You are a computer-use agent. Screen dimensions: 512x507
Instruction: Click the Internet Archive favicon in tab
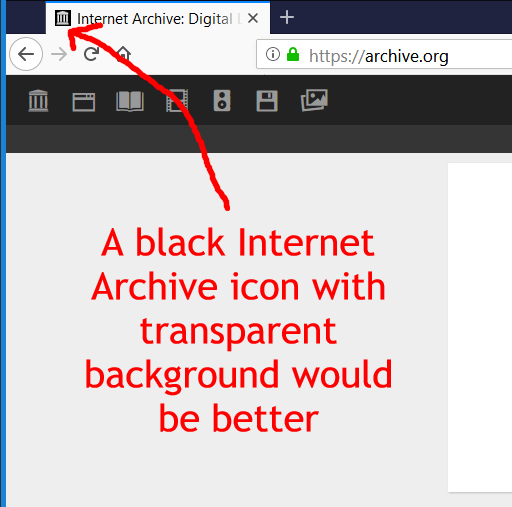pos(63,18)
